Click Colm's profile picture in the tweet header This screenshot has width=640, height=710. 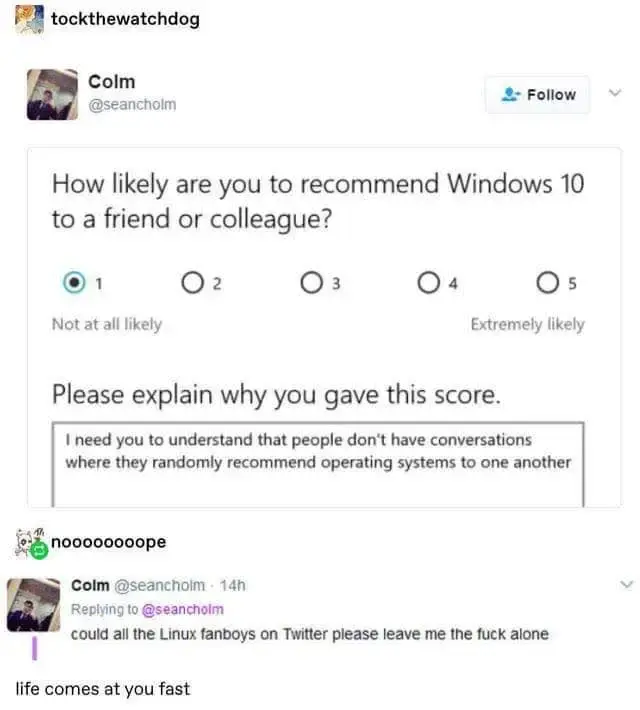tap(52, 94)
